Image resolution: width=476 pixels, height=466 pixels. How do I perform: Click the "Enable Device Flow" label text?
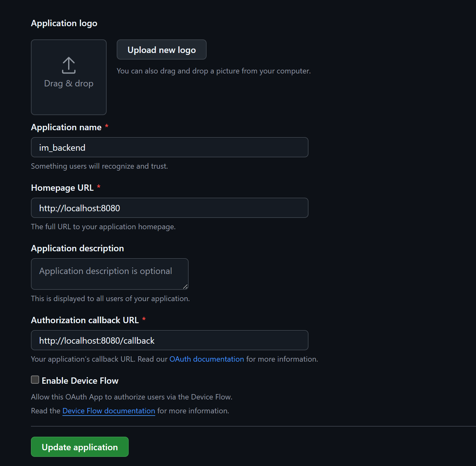coord(80,381)
